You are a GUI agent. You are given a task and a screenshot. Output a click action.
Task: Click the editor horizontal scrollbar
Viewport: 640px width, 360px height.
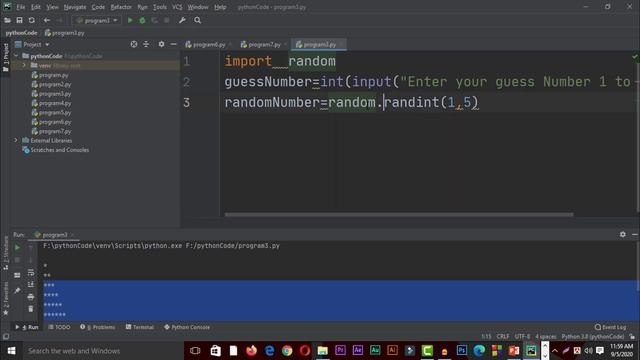tap(399, 214)
